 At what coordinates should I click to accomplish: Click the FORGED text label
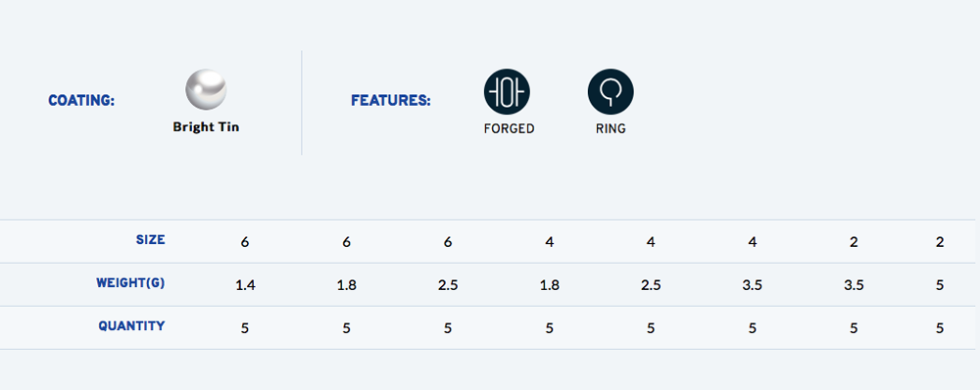(x=510, y=128)
